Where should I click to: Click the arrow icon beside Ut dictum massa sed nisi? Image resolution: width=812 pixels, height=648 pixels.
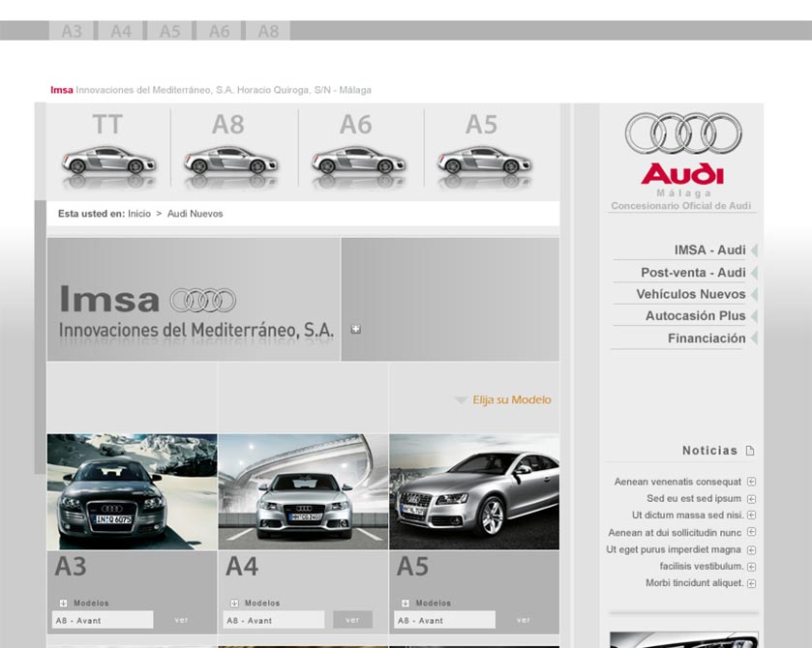[751, 515]
